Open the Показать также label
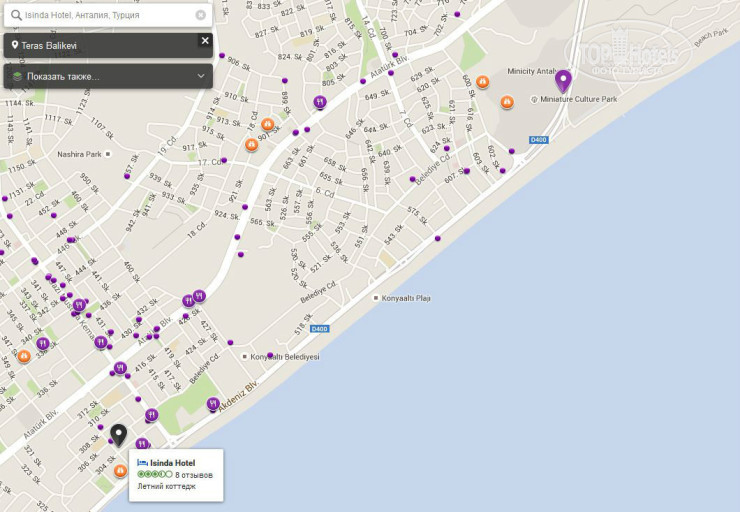This screenshot has height=512, width=740. [x=63, y=76]
